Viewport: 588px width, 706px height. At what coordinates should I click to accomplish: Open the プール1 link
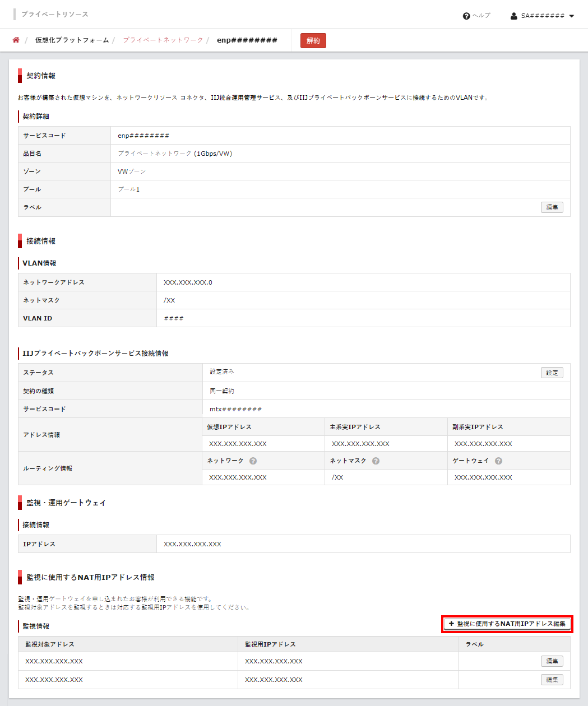[x=128, y=189]
